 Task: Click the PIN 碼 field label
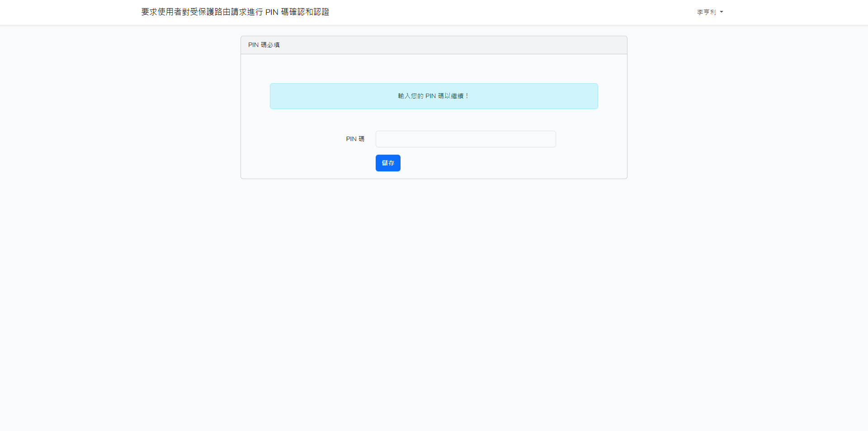point(355,139)
